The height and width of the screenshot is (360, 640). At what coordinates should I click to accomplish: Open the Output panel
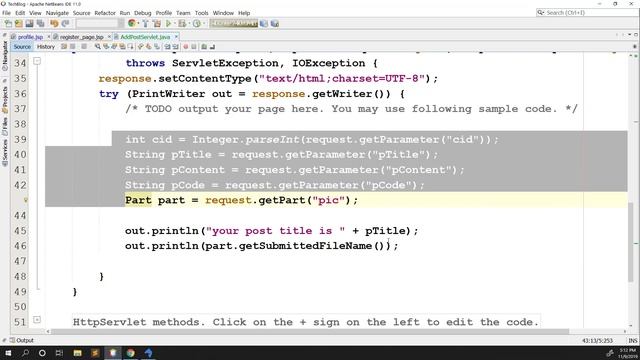22,340
